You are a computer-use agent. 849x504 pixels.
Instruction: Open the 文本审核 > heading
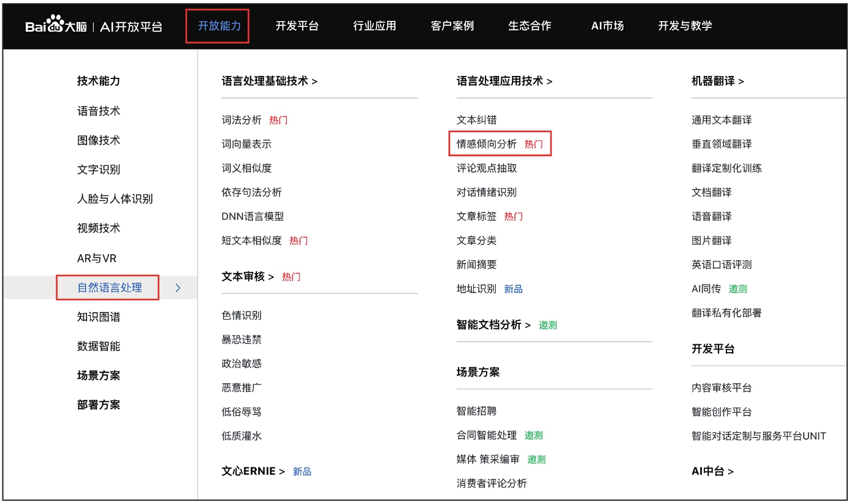248,277
